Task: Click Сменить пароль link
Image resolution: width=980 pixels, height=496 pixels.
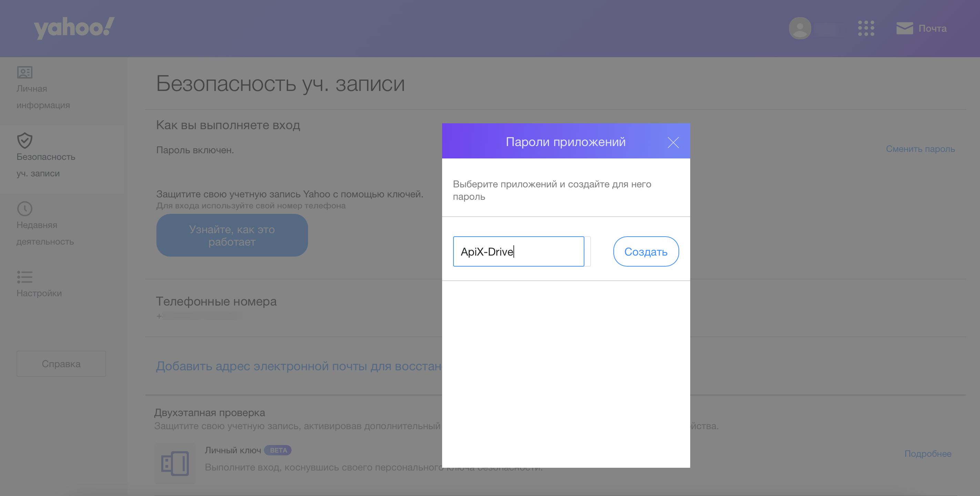Action: 920,149
